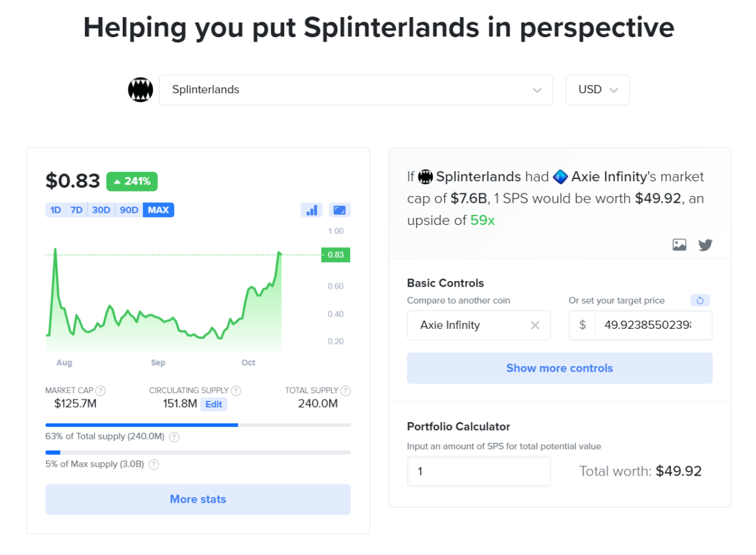Image resolution: width=756 pixels, height=555 pixels.
Task: Open Market Cap help question icon
Action: (x=100, y=391)
